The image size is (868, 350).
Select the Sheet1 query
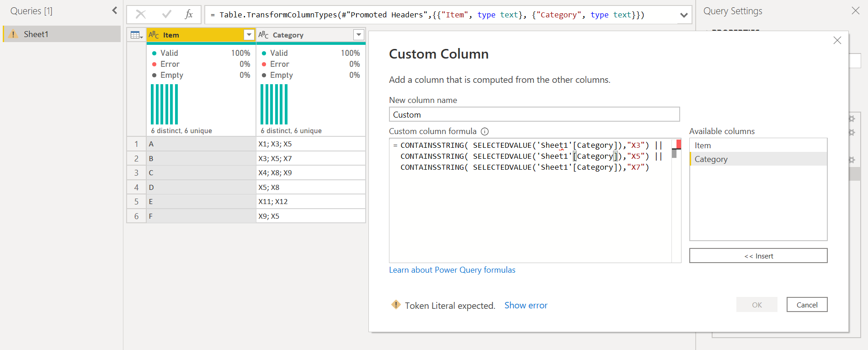62,34
